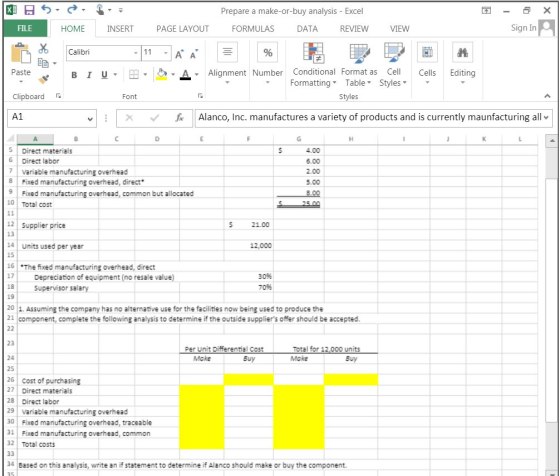
Task: Click the formula bar Enter checkmark
Action: pos(155,117)
